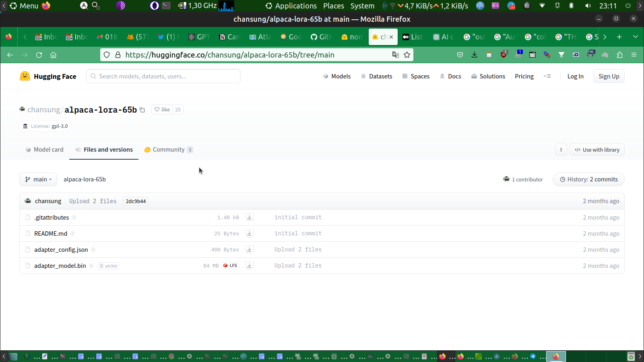This screenshot has width=644, height=362.
Task: Open the chansung user profile link
Action: coord(43,110)
